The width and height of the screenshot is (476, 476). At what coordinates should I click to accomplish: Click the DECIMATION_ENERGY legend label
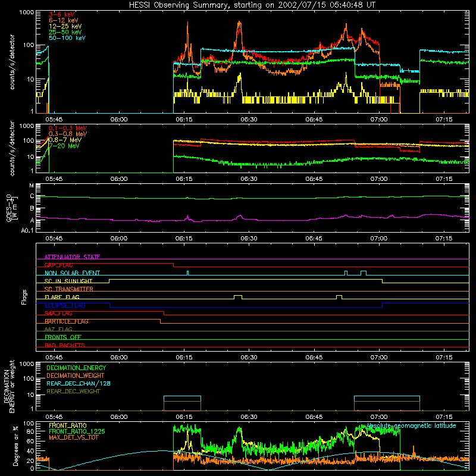pos(76,368)
